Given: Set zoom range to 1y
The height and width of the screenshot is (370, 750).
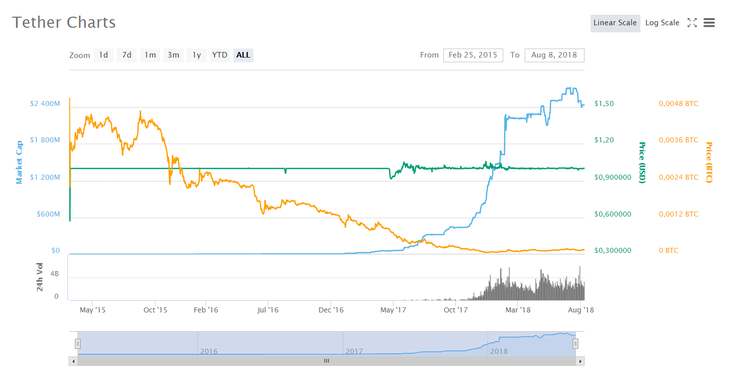Looking at the screenshot, I should point(197,55).
